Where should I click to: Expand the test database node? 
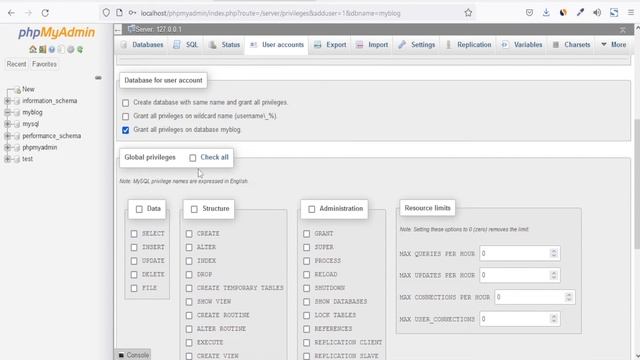[x=7, y=159]
